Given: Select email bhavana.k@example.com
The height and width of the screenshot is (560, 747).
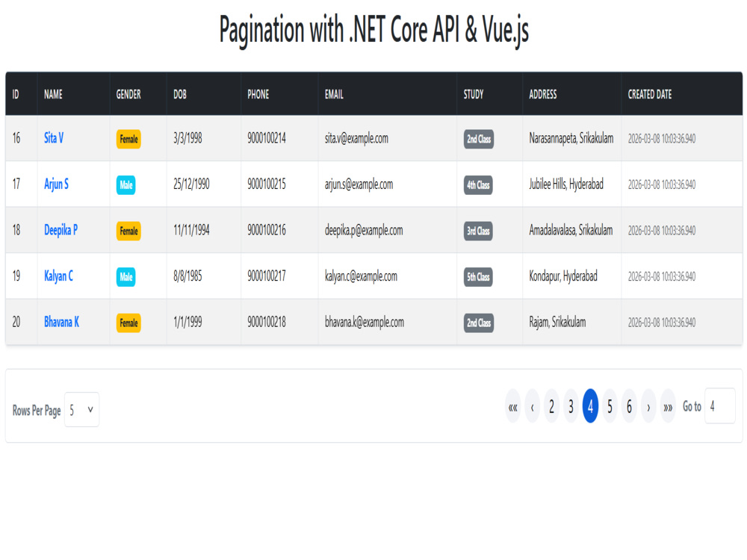Looking at the screenshot, I should coord(365,323).
